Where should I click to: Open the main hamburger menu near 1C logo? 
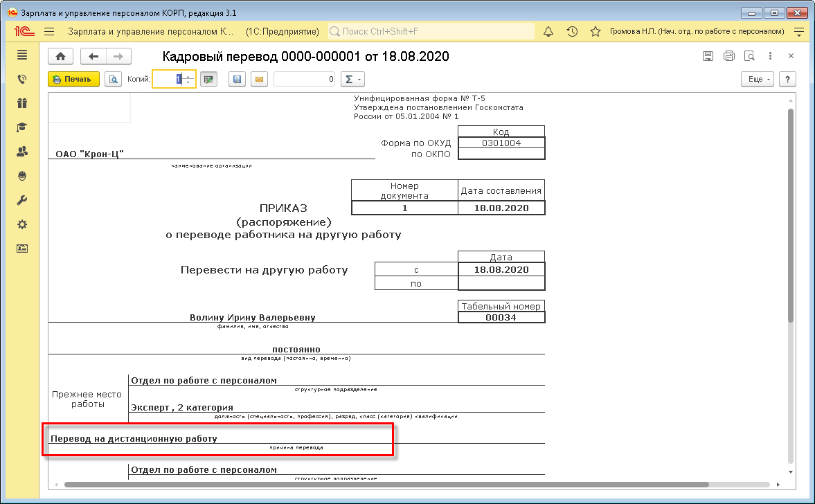(49, 32)
